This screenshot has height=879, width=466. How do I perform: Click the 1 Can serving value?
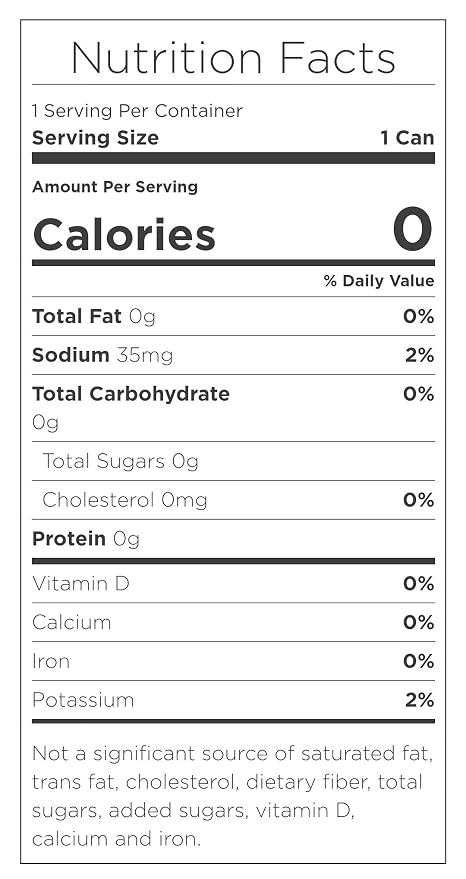pos(407,138)
